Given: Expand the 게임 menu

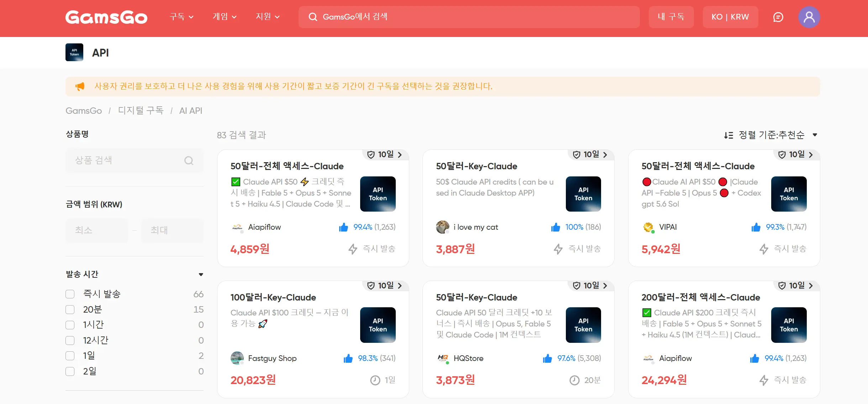Looking at the screenshot, I should 225,17.
